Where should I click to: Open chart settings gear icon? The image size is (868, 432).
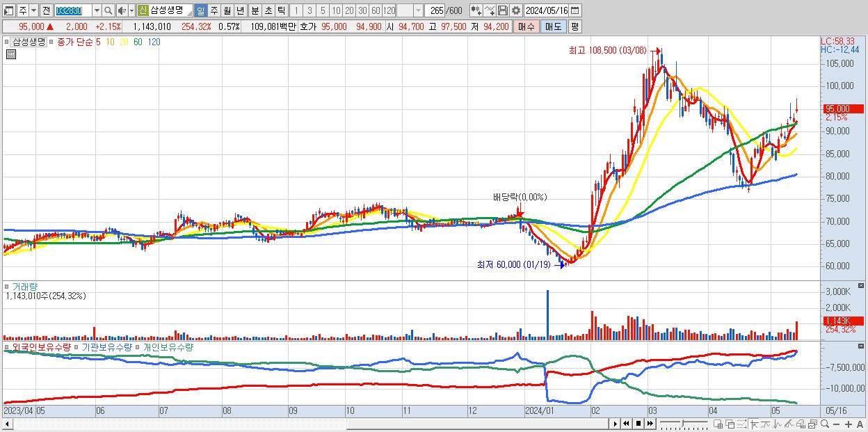point(515,10)
